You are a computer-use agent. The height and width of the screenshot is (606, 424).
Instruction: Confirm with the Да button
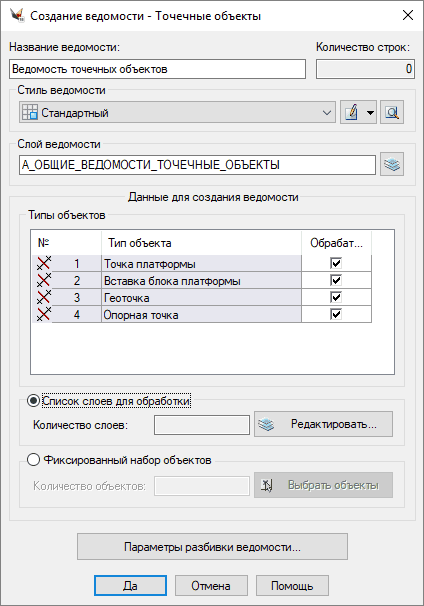[130, 586]
